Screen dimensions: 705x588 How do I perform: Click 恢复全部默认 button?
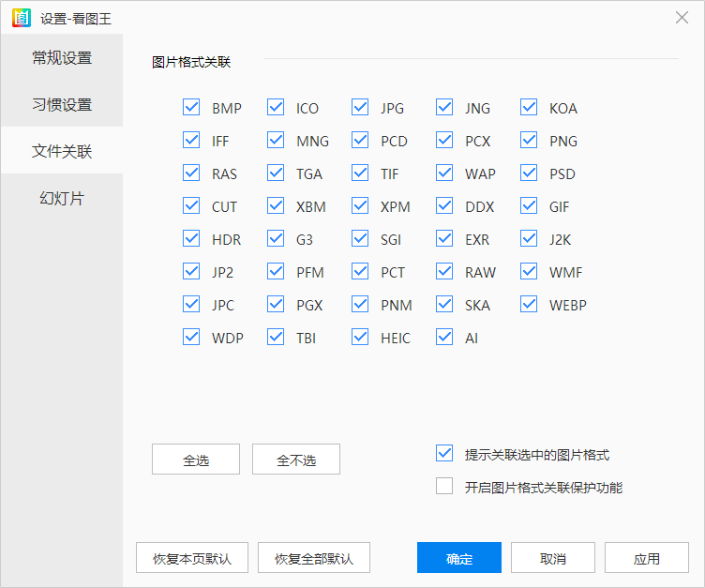(314, 558)
